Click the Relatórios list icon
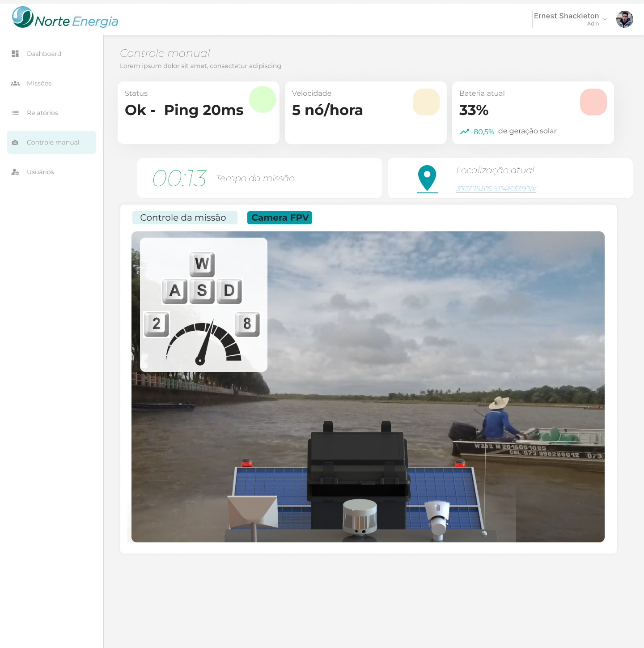This screenshot has width=644, height=648. point(15,113)
